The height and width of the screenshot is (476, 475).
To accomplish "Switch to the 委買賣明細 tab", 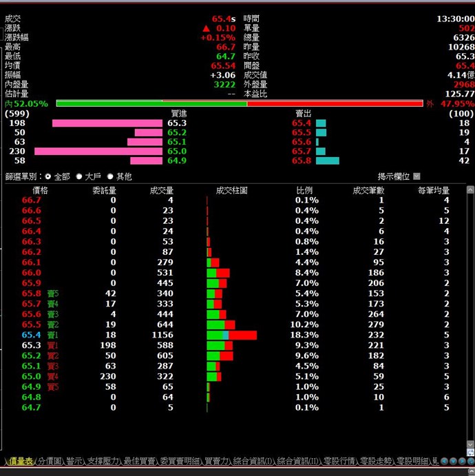I will [x=180, y=462].
